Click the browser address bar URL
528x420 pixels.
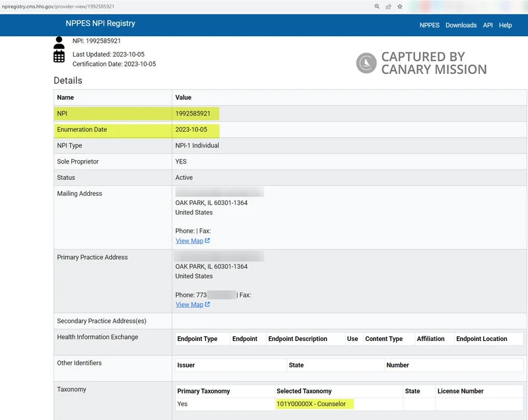click(x=58, y=7)
